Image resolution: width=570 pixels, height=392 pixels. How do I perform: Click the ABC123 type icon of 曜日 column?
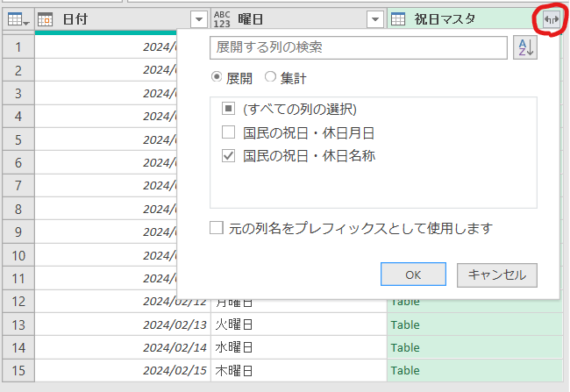click(222, 18)
